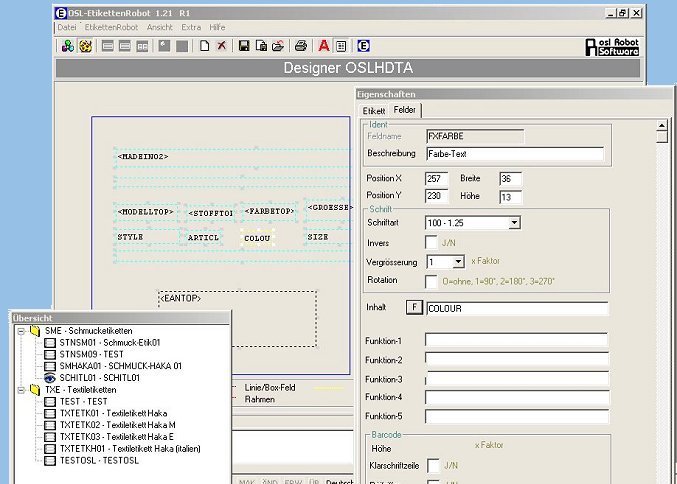This screenshot has width=677, height=484.
Task: Click the gray square icon with white dot
Action: (164, 46)
